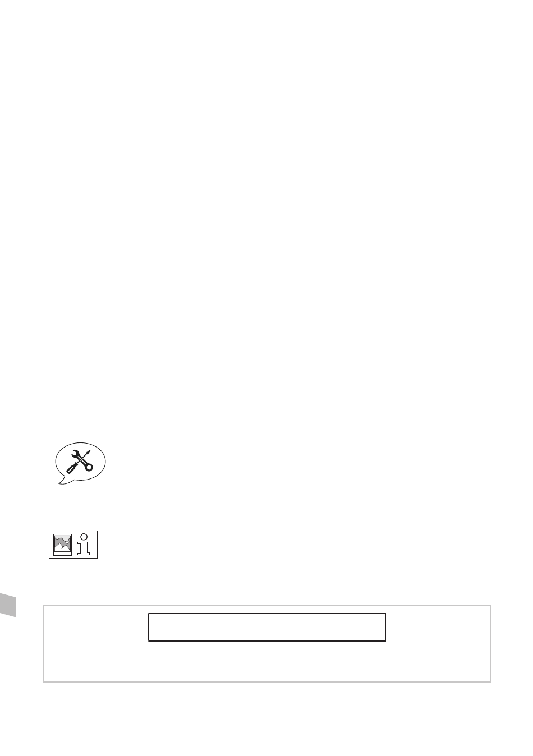Screen dimensions: 533x756
Task: Click the information 'i' icon
Action: tap(84, 545)
